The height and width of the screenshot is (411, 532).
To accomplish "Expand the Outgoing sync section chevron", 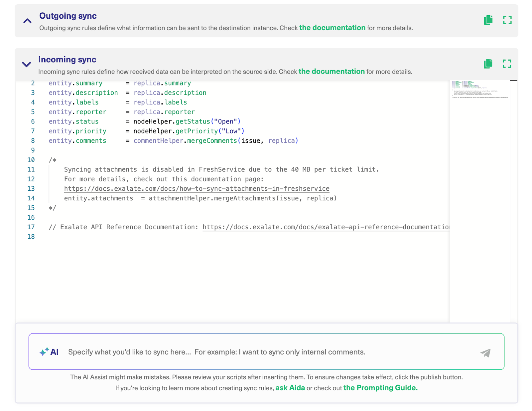I will click(x=27, y=21).
